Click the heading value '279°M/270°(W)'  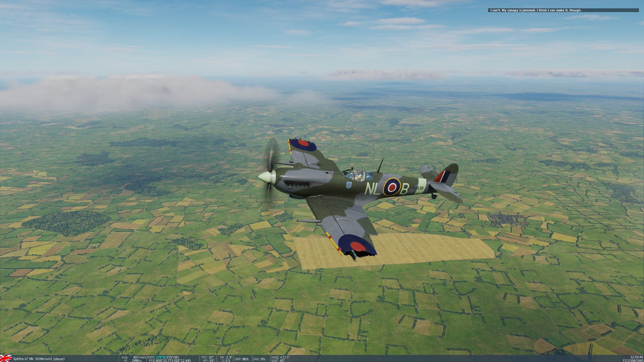pos(167,357)
